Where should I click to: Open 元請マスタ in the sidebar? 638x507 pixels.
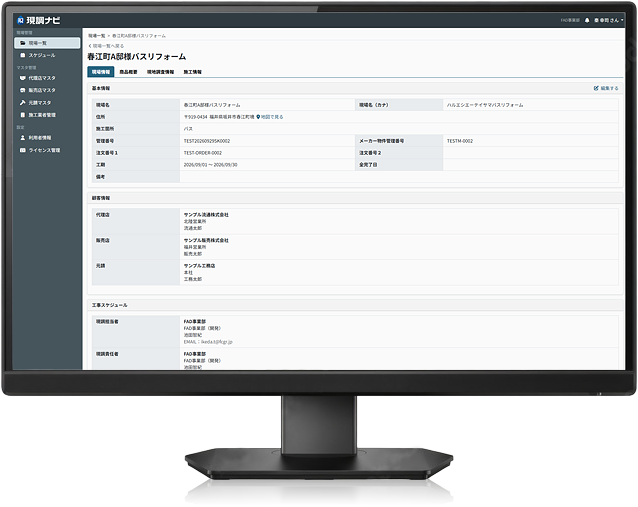pyautogui.click(x=47, y=103)
